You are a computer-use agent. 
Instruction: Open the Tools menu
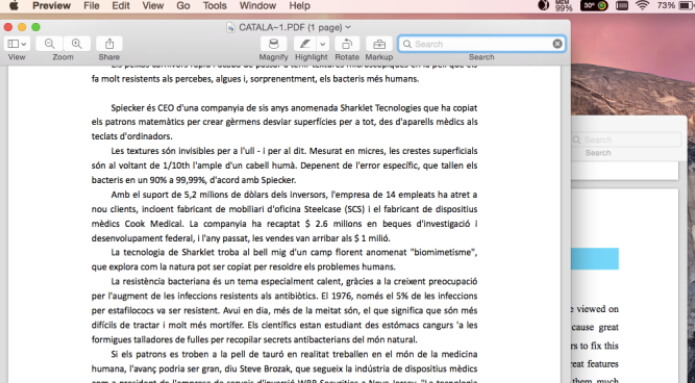(x=215, y=6)
